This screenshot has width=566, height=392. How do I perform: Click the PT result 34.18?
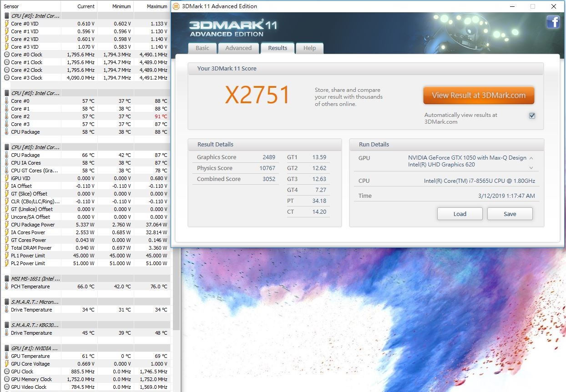pos(319,201)
